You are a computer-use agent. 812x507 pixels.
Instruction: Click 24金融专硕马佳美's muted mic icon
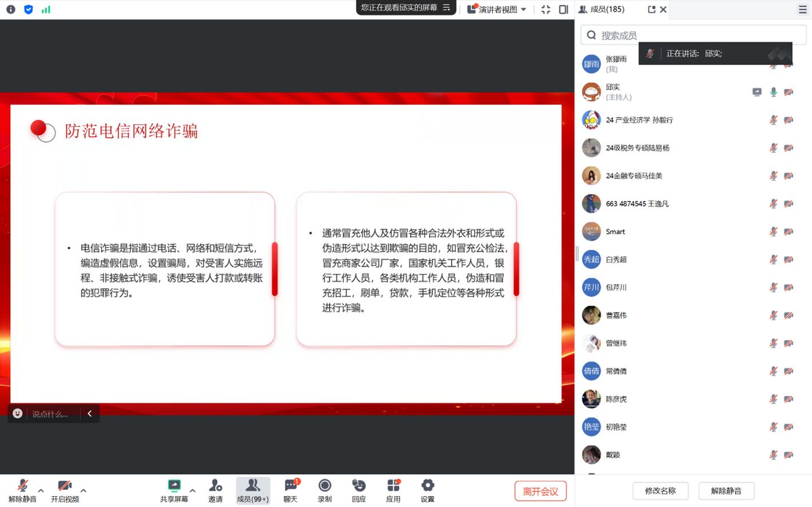pos(773,176)
